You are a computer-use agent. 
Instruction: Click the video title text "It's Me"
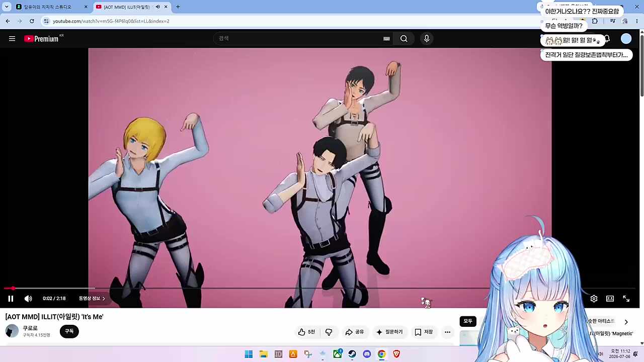[x=91, y=317]
